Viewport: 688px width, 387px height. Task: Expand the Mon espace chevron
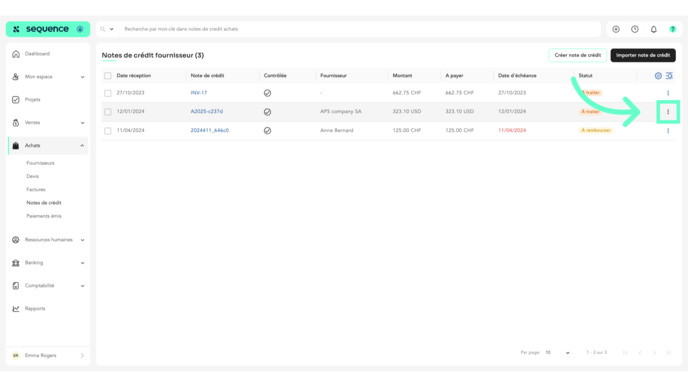click(x=82, y=77)
